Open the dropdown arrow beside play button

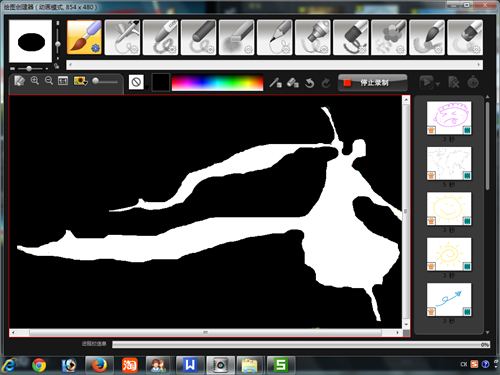[438, 84]
